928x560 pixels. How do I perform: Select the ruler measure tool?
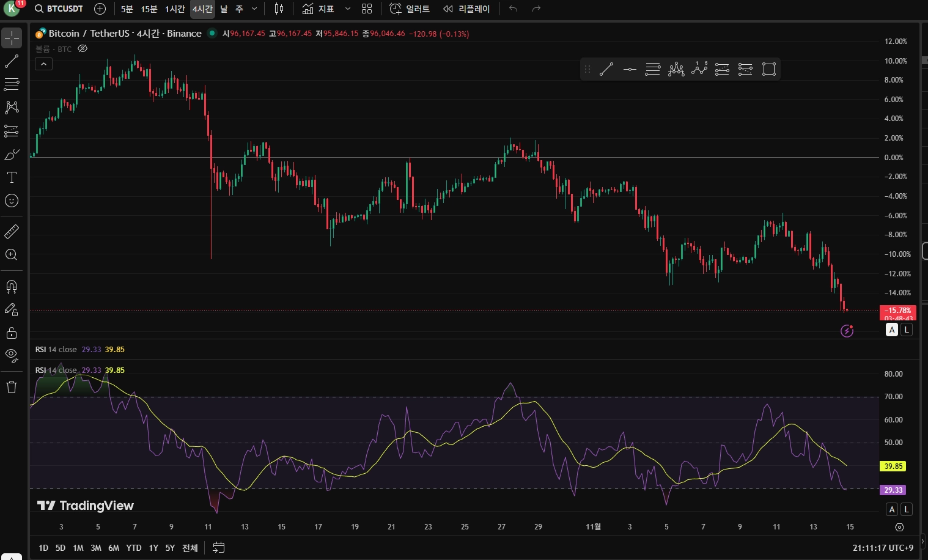(x=12, y=232)
